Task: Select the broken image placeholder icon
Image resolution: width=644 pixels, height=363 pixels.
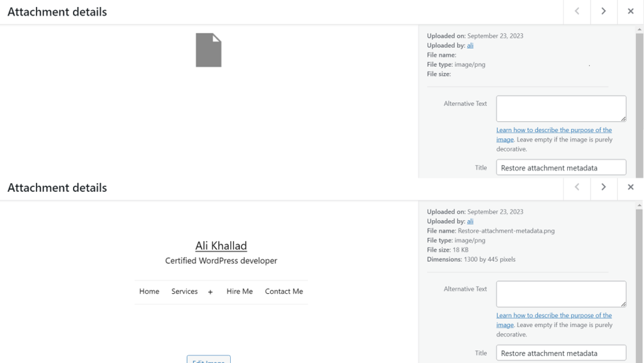Action: [x=208, y=49]
